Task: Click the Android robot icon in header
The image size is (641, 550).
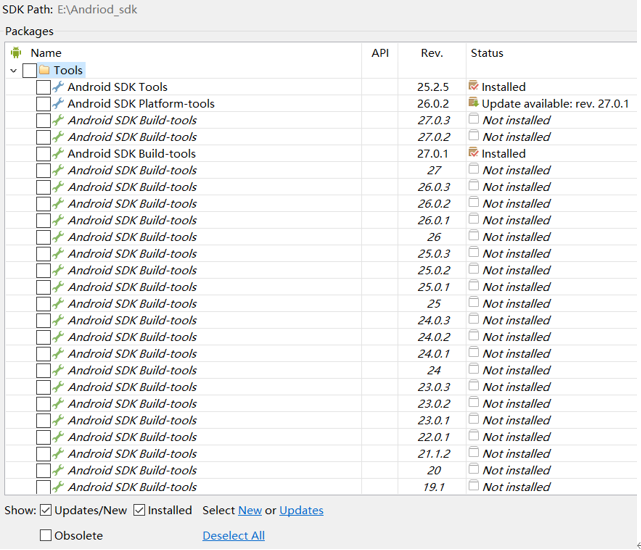Action: (x=16, y=53)
